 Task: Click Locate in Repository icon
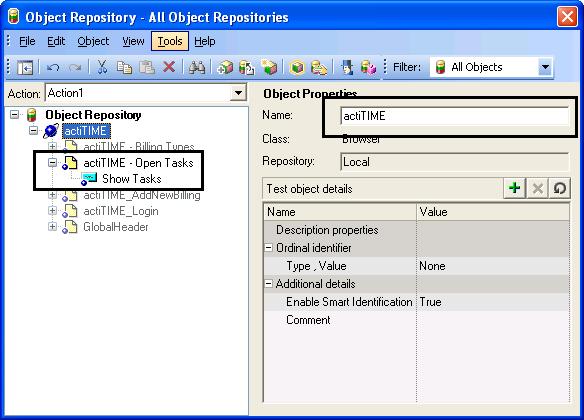pyautogui.click(x=319, y=67)
